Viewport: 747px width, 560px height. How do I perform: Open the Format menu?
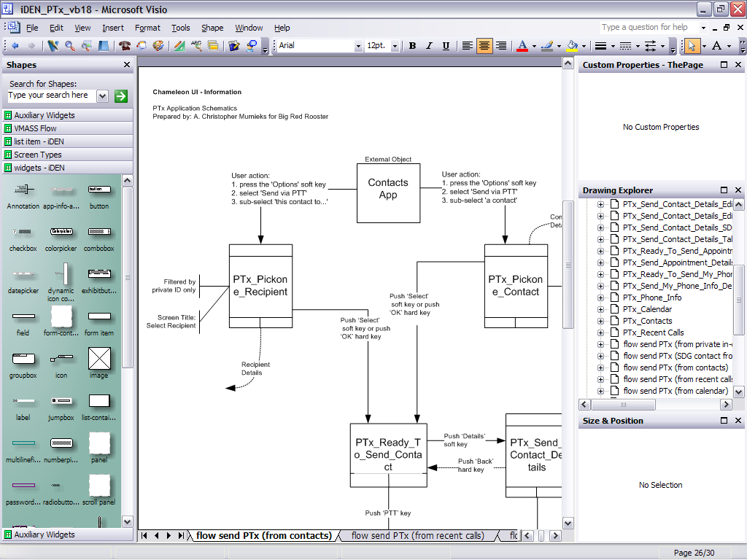pos(147,28)
